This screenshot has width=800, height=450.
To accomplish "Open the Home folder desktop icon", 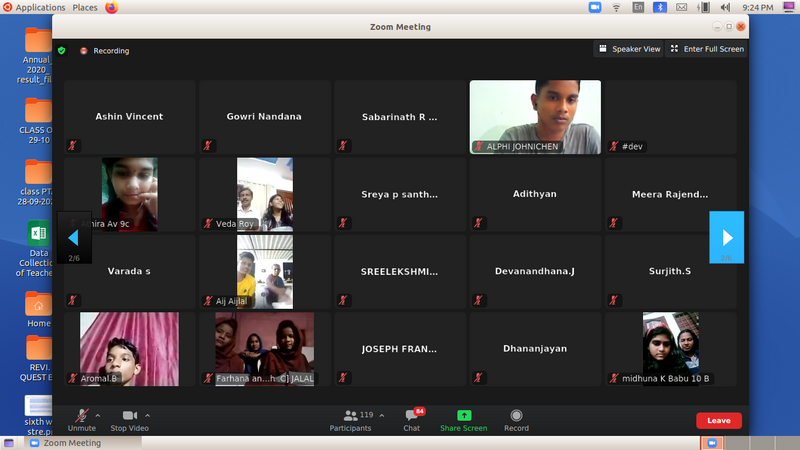I will tap(39, 308).
